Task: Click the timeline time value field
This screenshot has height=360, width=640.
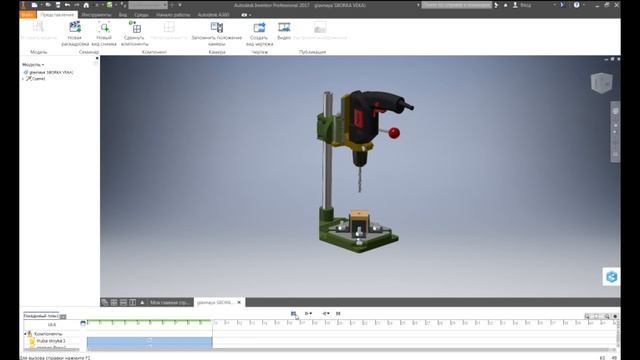Action: (x=52, y=324)
